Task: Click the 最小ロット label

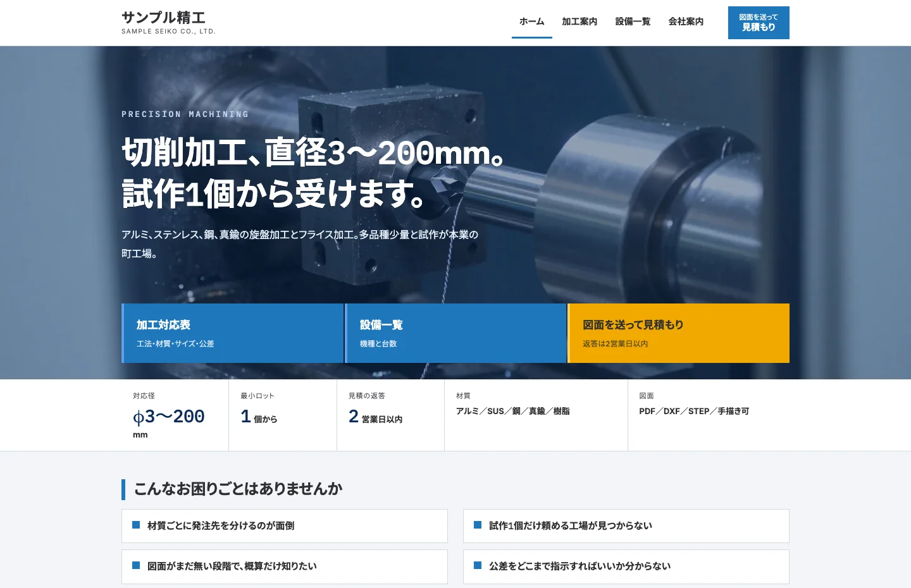Action: pyautogui.click(x=257, y=396)
